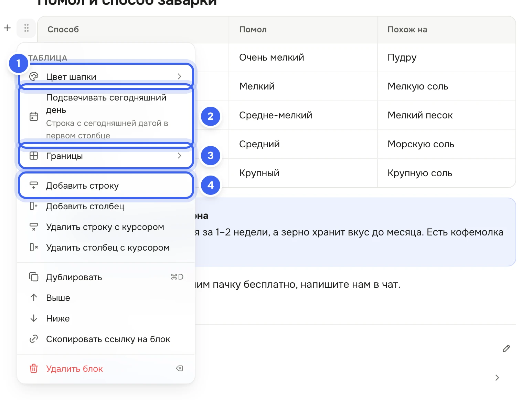This screenshot has width=532, height=400.
Task: Click the Пудру cell
Action: [446, 57]
